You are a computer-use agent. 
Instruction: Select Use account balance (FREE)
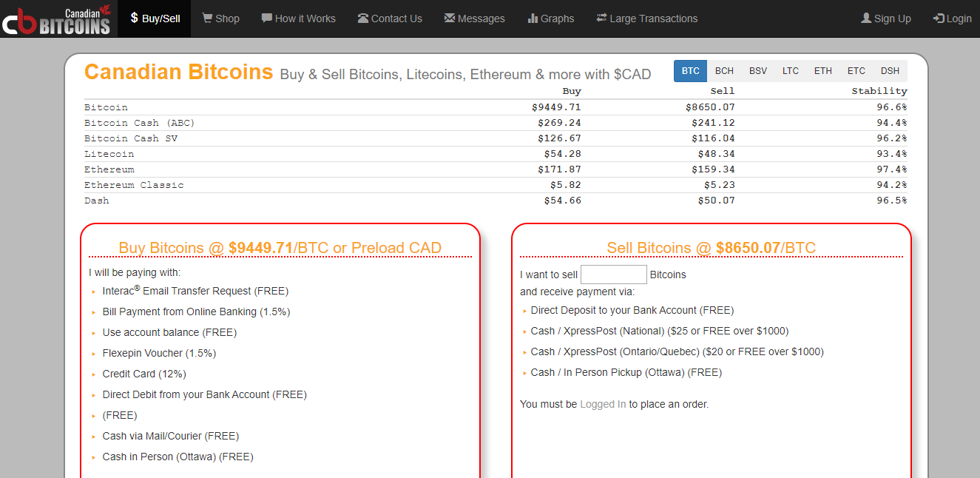[x=169, y=332]
